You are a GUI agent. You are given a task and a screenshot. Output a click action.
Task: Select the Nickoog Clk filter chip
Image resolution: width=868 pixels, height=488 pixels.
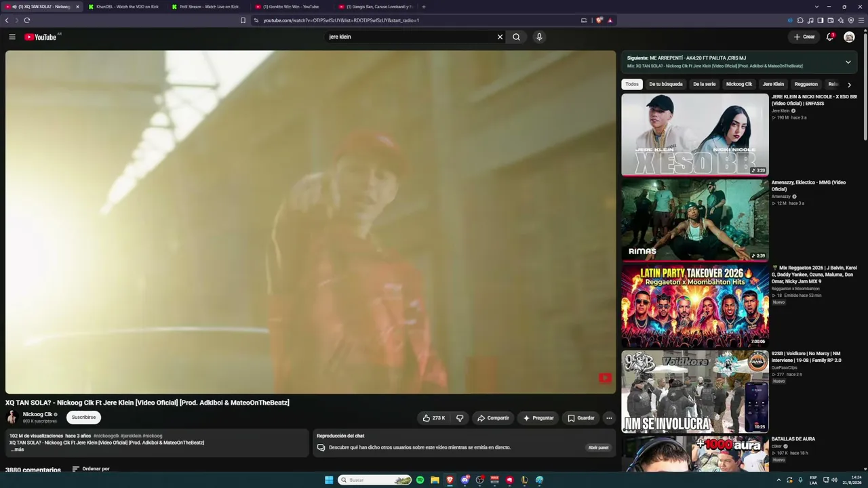point(739,84)
